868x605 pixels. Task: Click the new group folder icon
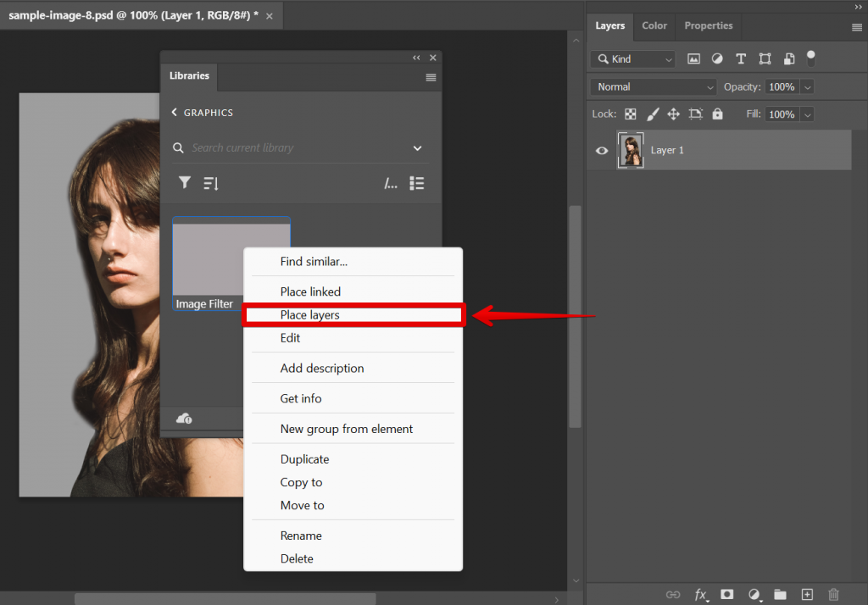point(780,595)
